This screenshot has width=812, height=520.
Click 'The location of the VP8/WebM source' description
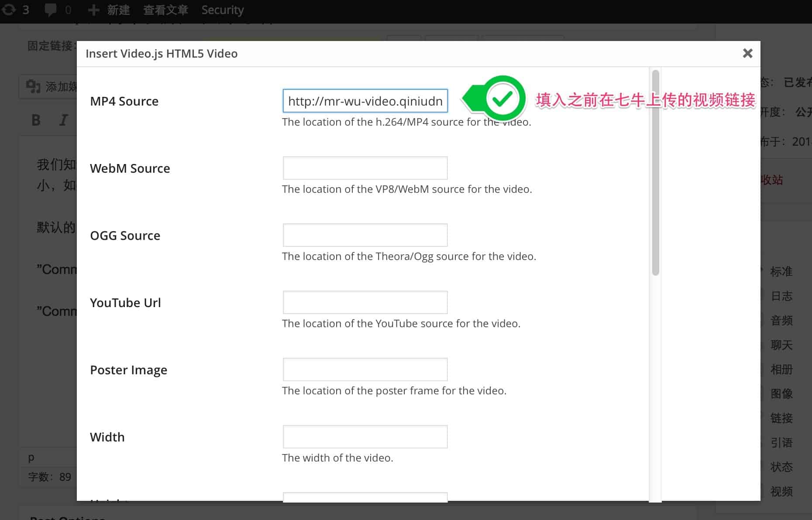point(407,189)
